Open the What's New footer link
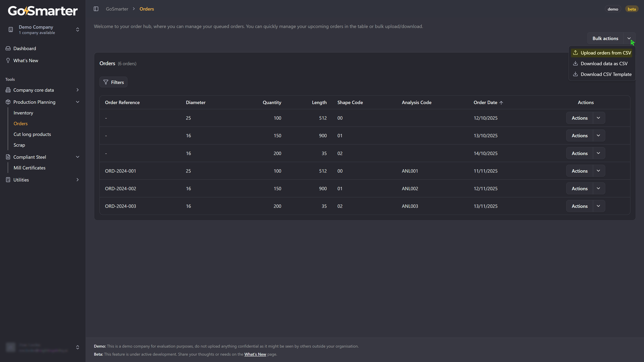 255,354
